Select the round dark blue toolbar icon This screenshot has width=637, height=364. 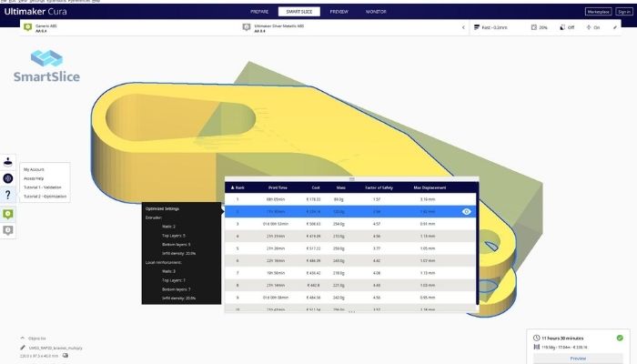[x=7, y=178]
